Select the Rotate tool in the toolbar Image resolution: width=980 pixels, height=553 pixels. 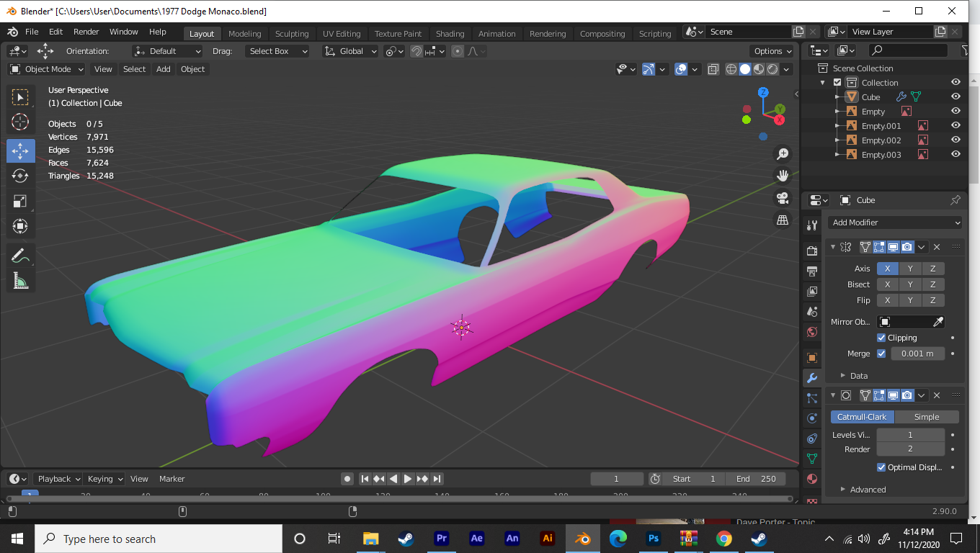coord(20,176)
